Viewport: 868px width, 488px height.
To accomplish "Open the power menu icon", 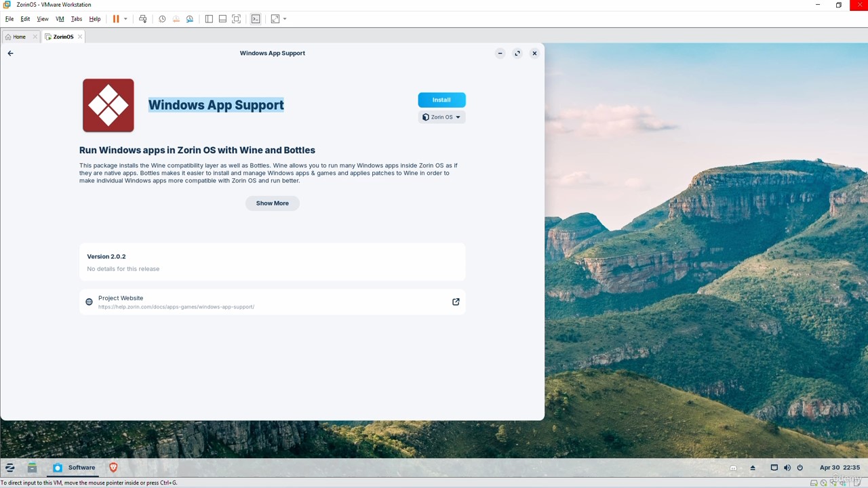I will [x=800, y=468].
